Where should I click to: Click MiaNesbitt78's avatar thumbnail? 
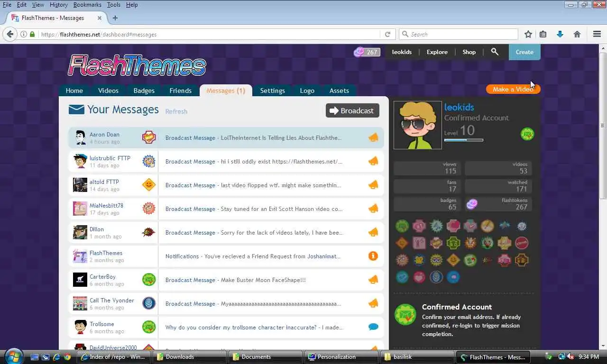(80, 209)
